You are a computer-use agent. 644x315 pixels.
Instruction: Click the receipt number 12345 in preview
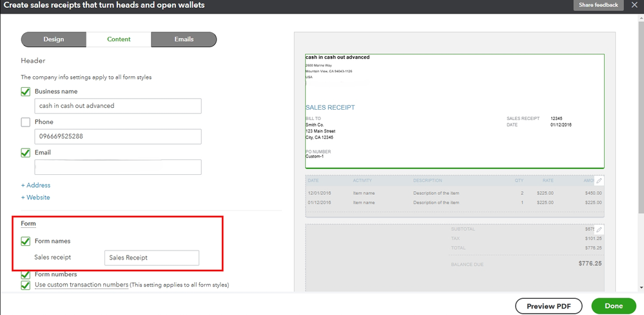pos(556,118)
